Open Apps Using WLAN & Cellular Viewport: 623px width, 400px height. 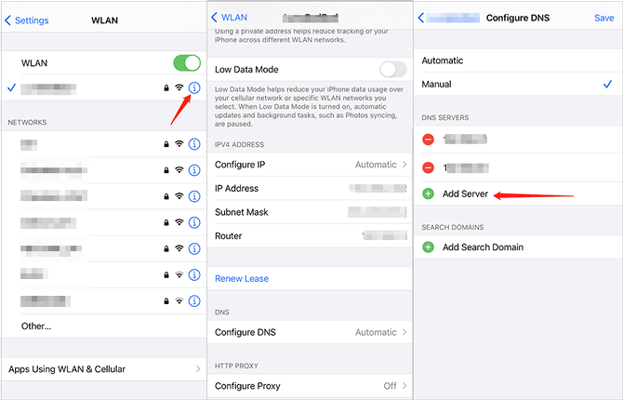point(104,369)
